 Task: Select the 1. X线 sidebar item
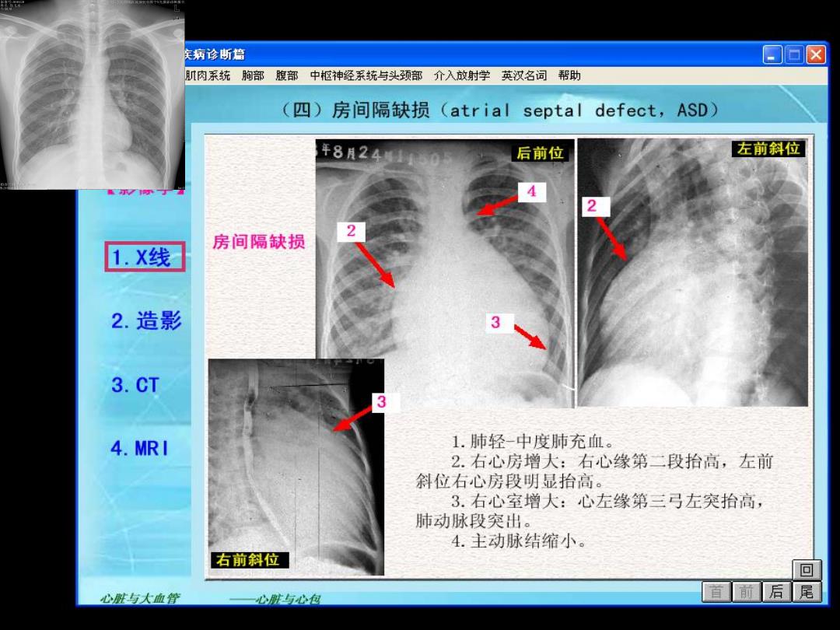(145, 257)
